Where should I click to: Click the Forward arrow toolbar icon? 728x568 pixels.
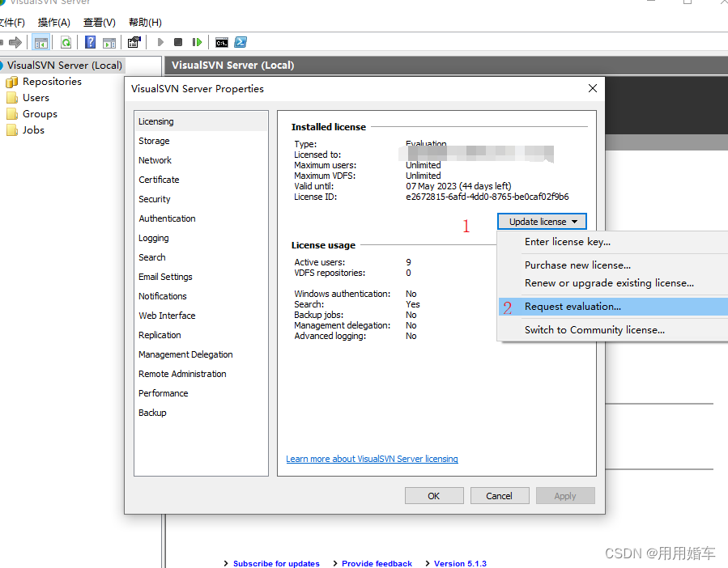pos(15,43)
